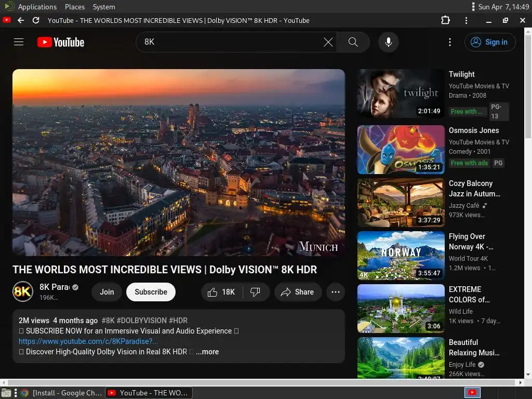Screen dimensions: 532x399
Task: Open more actions ellipsis under video
Action: (336, 292)
